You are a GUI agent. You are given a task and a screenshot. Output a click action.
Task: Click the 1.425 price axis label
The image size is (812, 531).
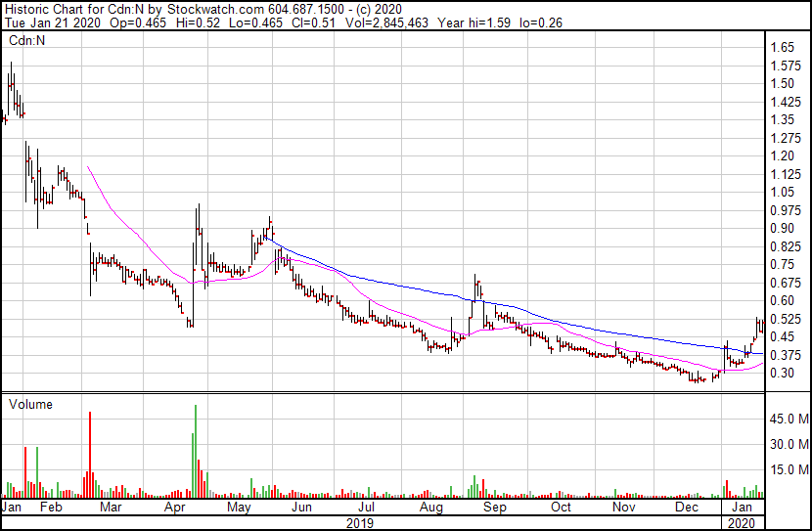[786, 102]
